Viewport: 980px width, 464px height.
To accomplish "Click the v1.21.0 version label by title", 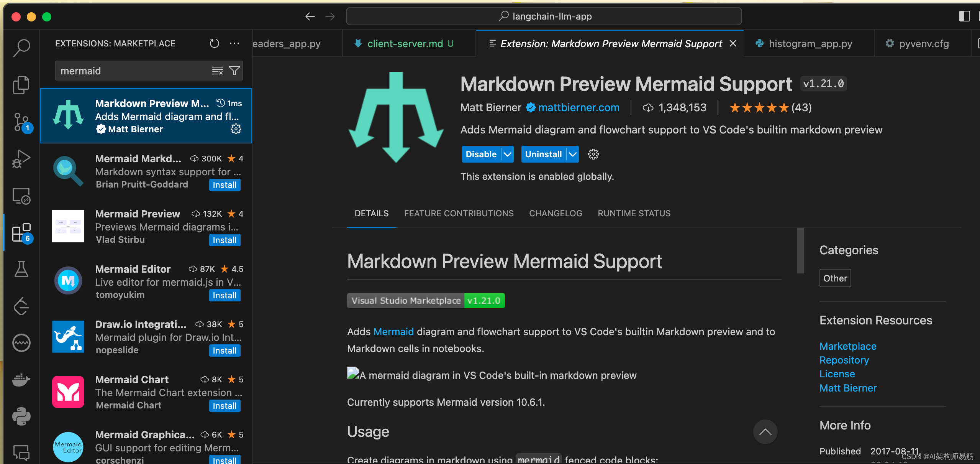I will point(823,84).
